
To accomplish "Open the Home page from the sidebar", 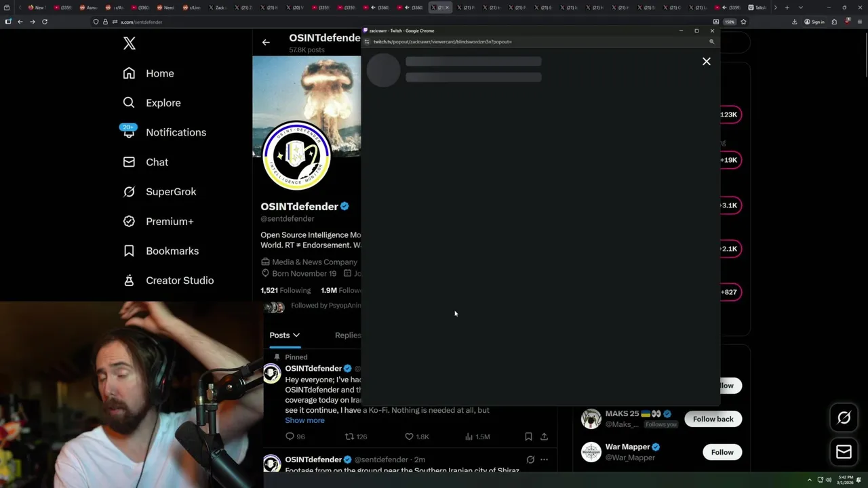I will point(149,73).
